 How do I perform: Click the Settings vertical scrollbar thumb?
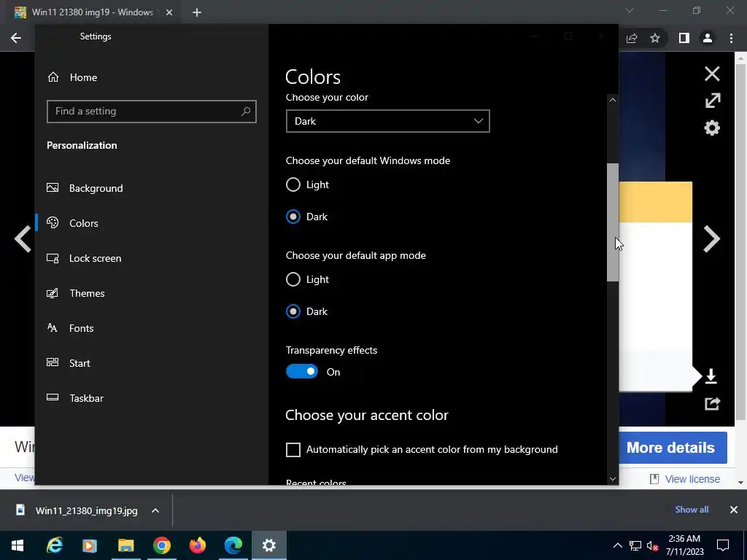click(x=613, y=222)
